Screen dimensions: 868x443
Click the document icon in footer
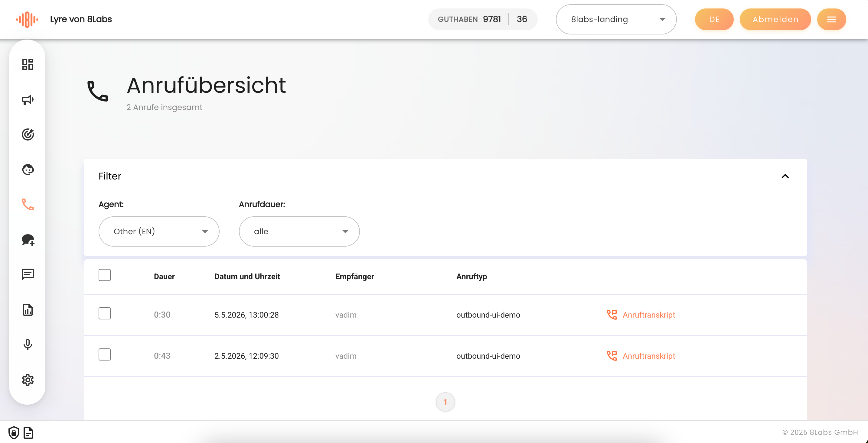click(29, 432)
